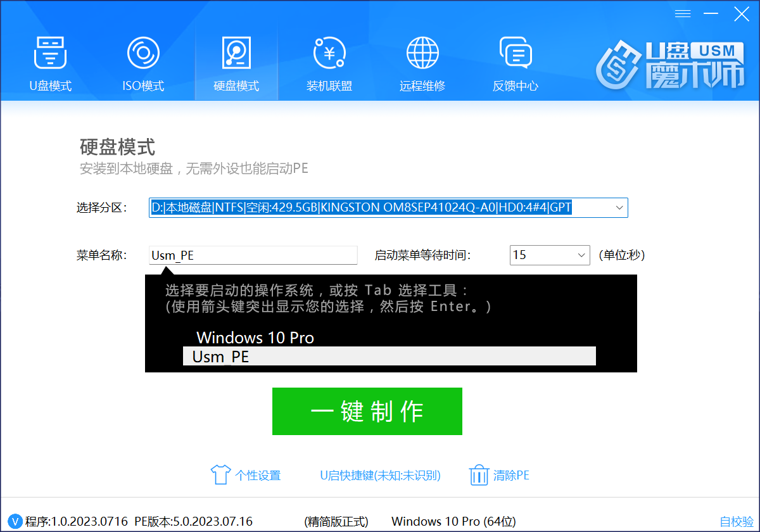Select the U盘模式 USB drive icon
760x532 pixels.
pos(50,53)
